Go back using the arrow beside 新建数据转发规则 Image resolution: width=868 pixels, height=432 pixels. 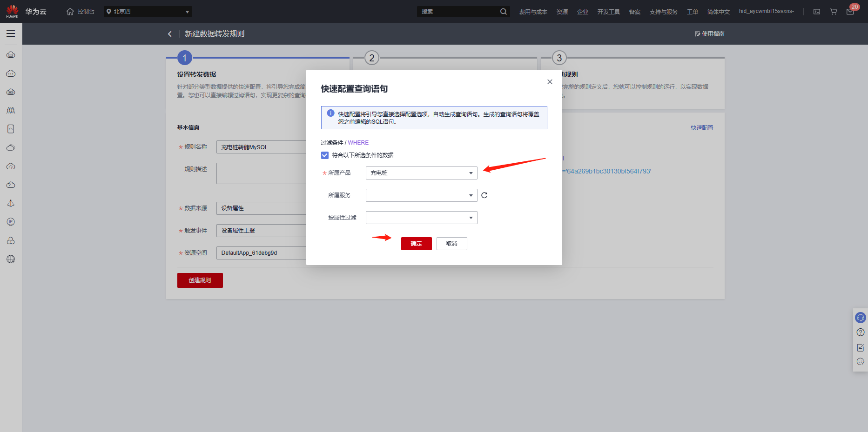(170, 34)
